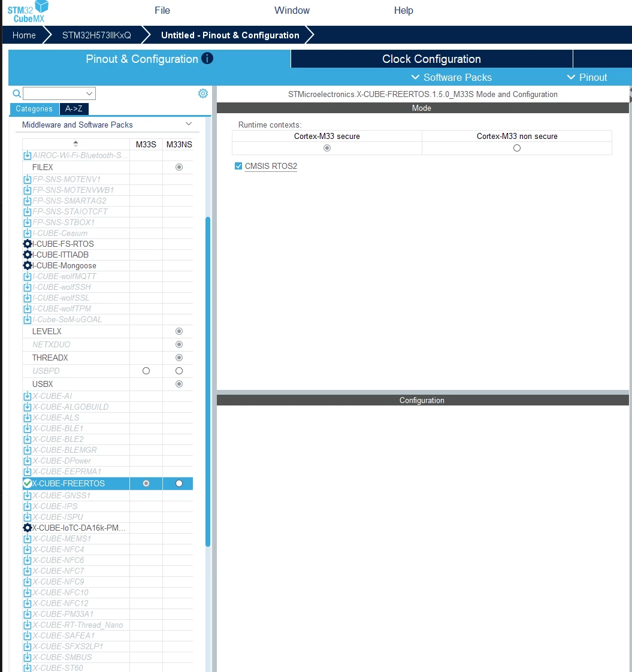Click download icon beside X-CUBE-GNSS1
The height and width of the screenshot is (672, 632).
click(28, 495)
